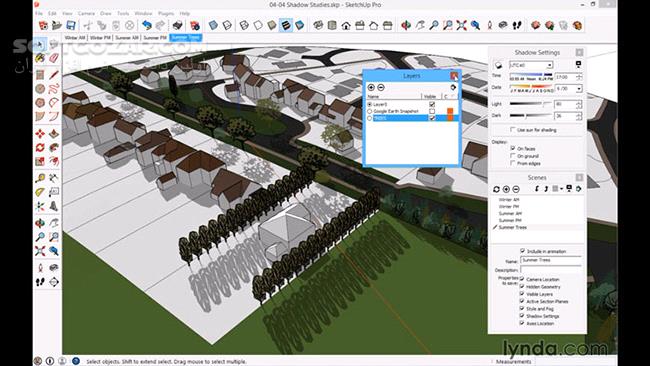Select the Paint Bucket tool
This screenshot has height=366, width=650.
[x=40, y=57]
